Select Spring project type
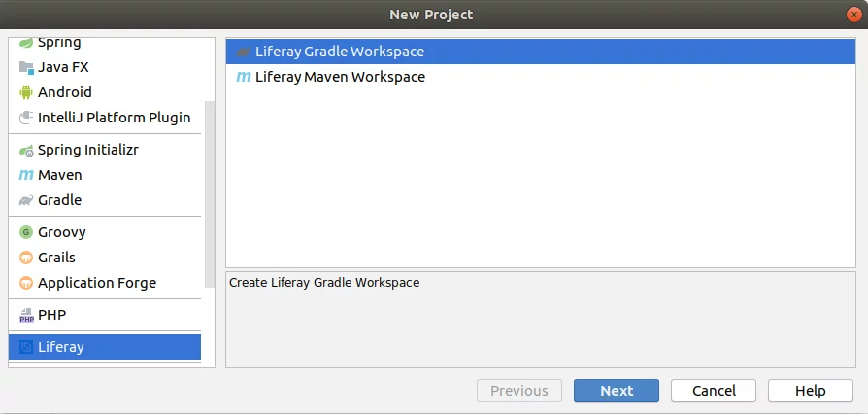The height and width of the screenshot is (414, 868). coord(105,44)
